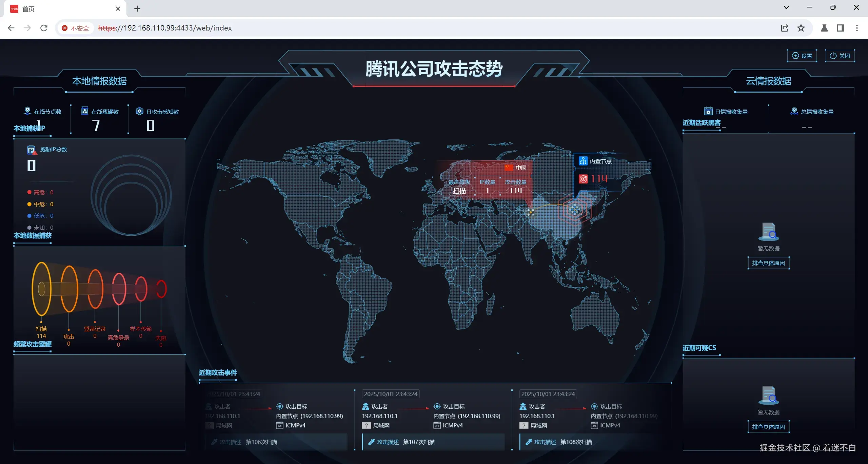The width and height of the screenshot is (868, 464).
Task: Click the 总情报收集量 icon
Action: tap(794, 111)
